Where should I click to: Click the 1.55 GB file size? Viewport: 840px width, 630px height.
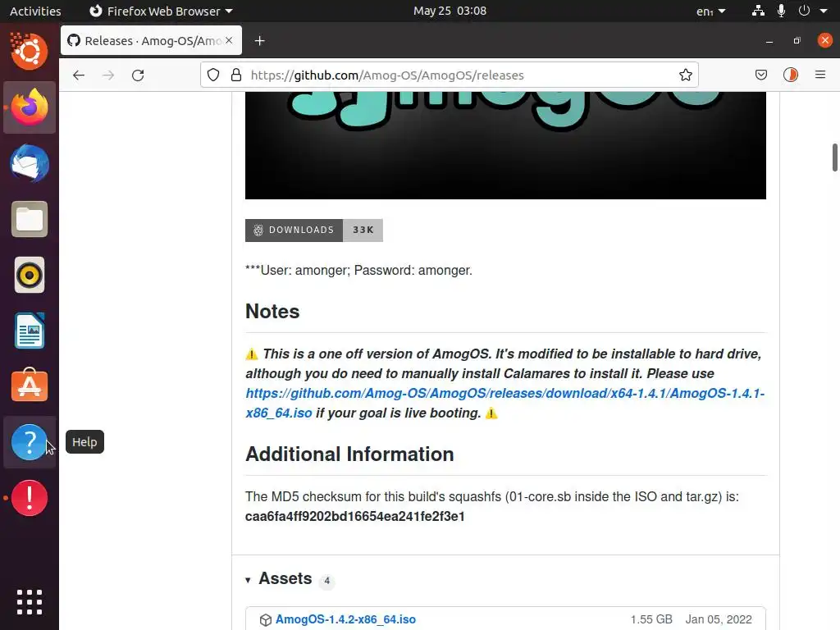651,619
